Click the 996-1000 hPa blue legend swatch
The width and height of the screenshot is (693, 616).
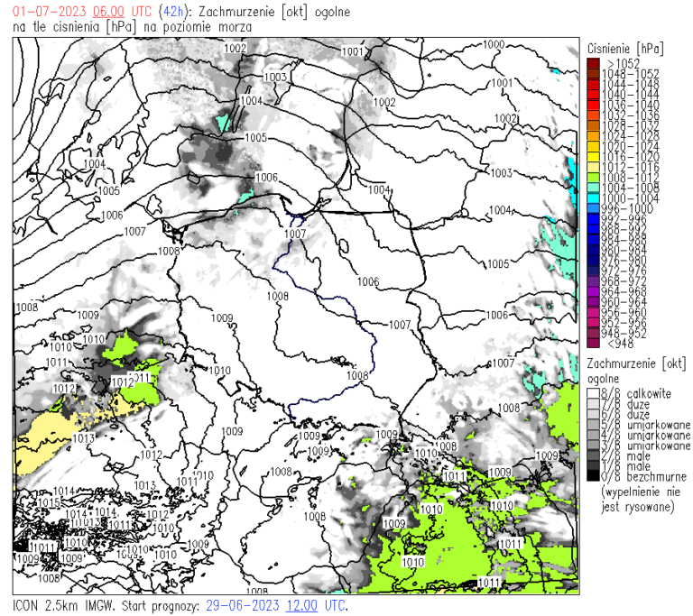pyautogui.click(x=592, y=208)
